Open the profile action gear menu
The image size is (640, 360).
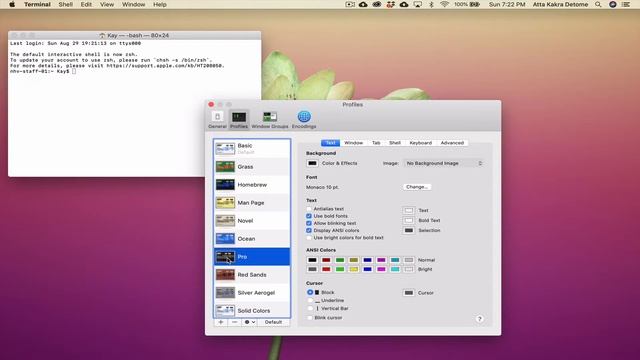pos(249,322)
